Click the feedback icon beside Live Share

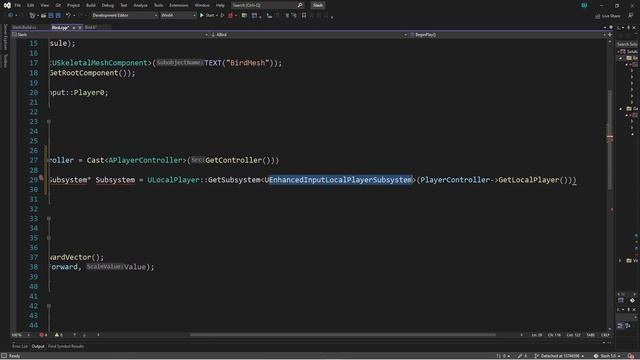click(631, 16)
